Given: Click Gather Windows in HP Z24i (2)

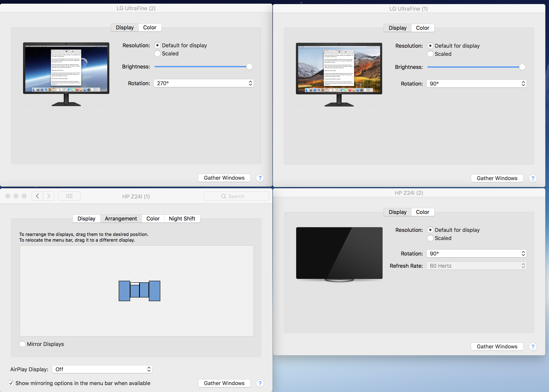Looking at the screenshot, I should point(497,346).
